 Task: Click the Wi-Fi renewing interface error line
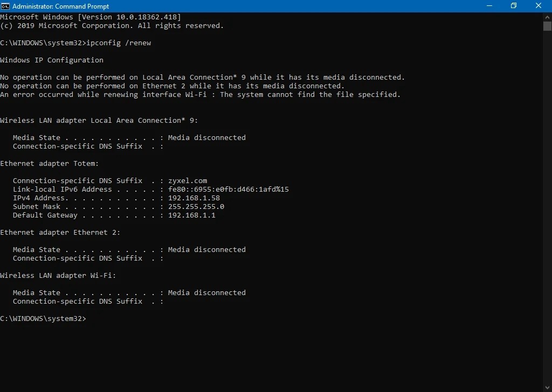[201, 95]
